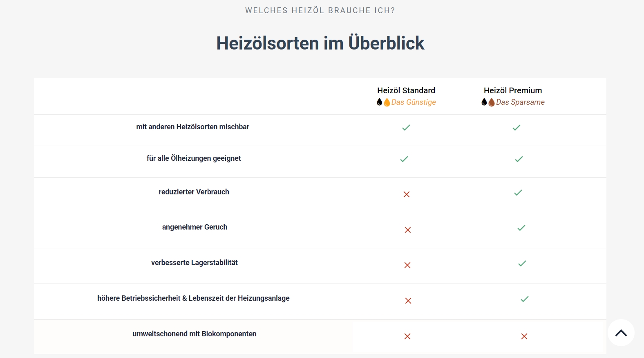Screen dimensions: 644x358
Task: Click the green checkmark for Standard in the Ölheizungen geeignet row
Action: coord(404,159)
